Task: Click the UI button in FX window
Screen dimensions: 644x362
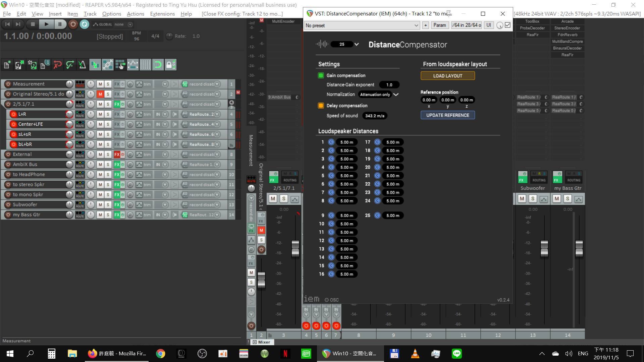Action: [x=489, y=25]
